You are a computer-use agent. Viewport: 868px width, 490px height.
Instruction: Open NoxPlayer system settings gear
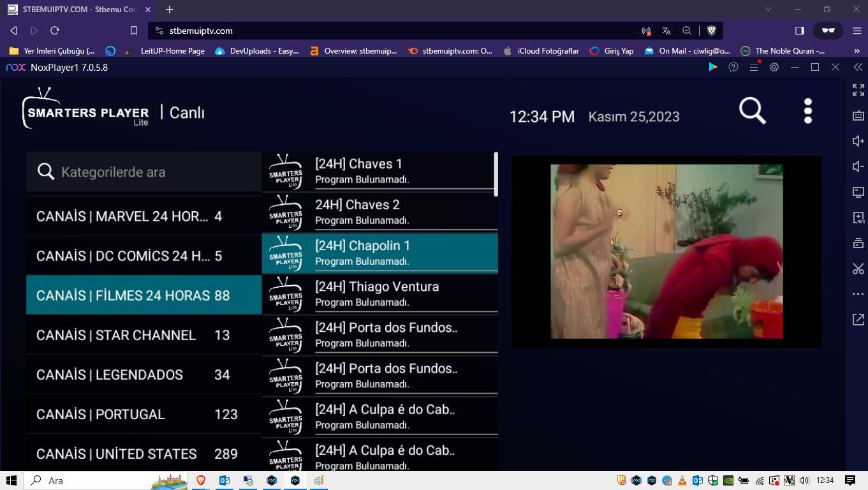tap(774, 67)
